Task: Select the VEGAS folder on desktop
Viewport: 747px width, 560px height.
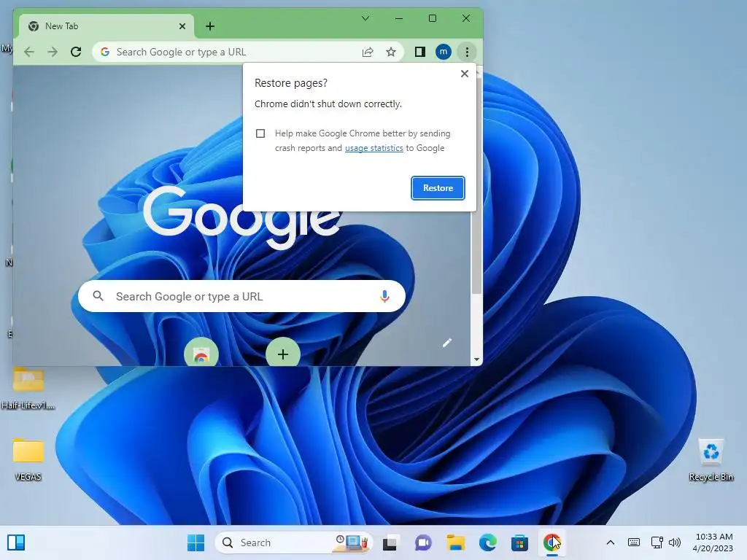Action: point(28,459)
